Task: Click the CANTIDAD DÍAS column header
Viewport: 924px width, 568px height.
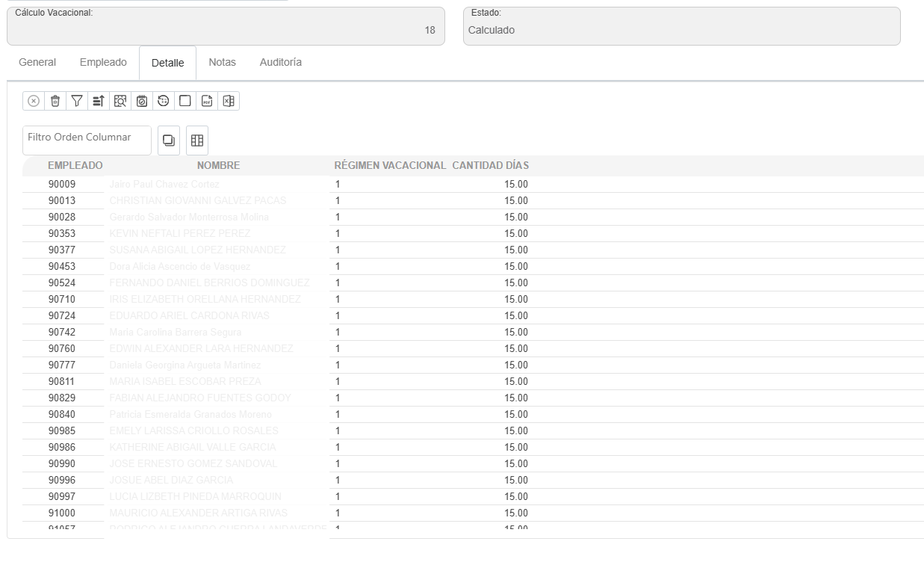Action: click(x=490, y=165)
